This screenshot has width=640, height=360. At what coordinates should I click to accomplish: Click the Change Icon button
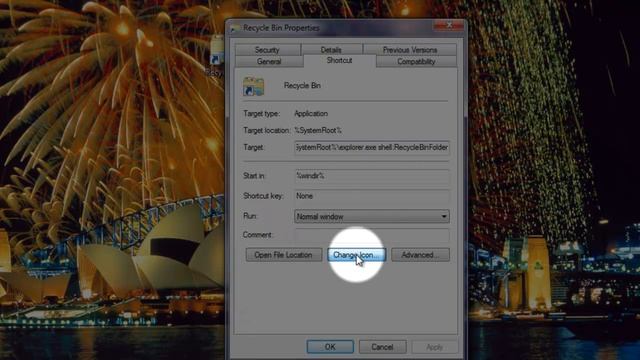(x=356, y=255)
